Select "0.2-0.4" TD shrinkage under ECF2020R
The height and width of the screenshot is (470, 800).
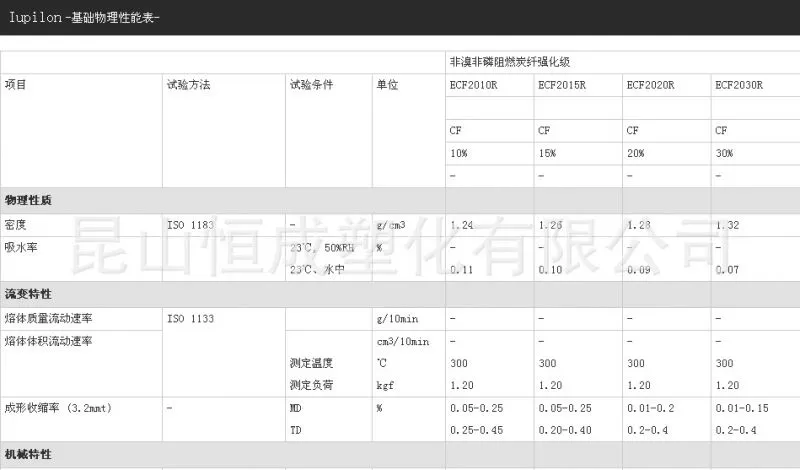647,431
